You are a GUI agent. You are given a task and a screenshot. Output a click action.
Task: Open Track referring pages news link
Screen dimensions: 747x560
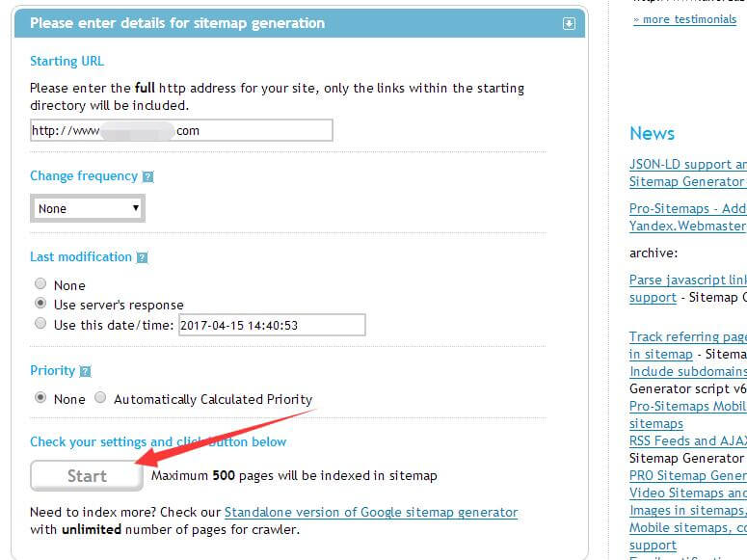687,336
